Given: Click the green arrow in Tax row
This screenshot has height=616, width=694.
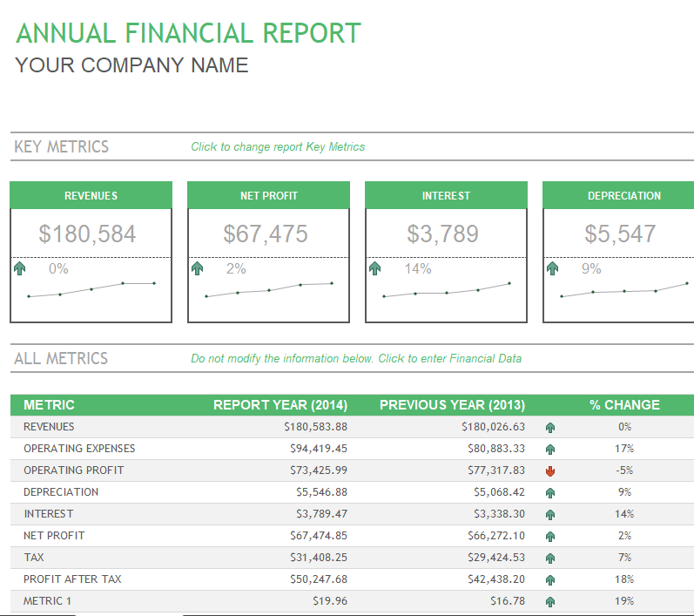Looking at the screenshot, I should pos(549,558).
